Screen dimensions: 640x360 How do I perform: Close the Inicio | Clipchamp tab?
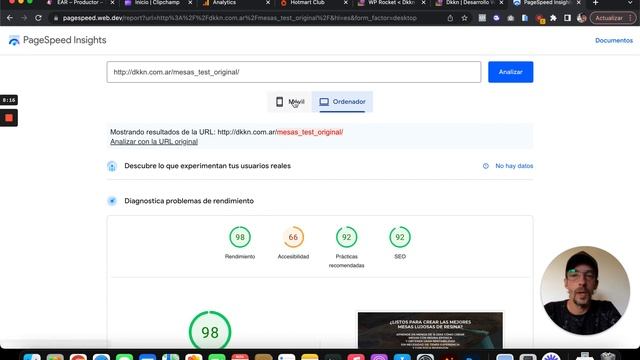click(x=190, y=3)
